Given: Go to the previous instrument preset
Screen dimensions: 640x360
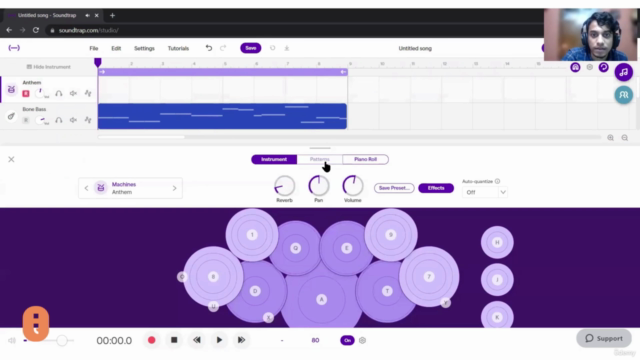Looking at the screenshot, I should [x=86, y=188].
